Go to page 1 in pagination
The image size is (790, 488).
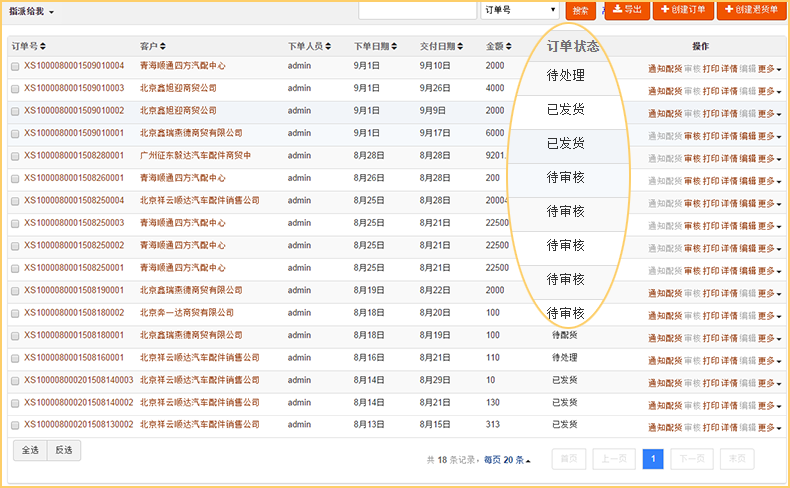[x=652, y=459]
